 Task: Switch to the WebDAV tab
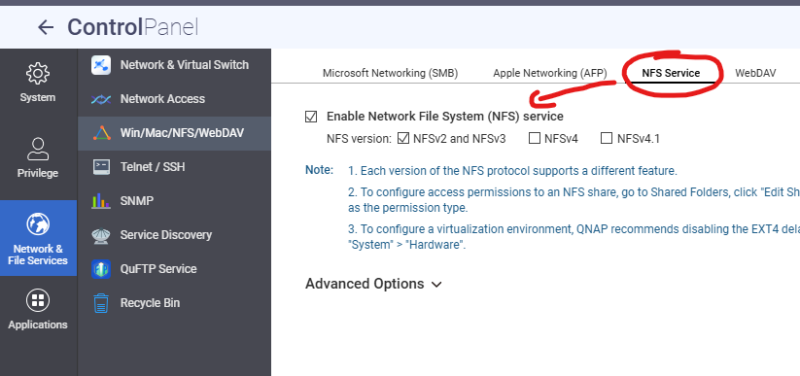pyautogui.click(x=755, y=73)
